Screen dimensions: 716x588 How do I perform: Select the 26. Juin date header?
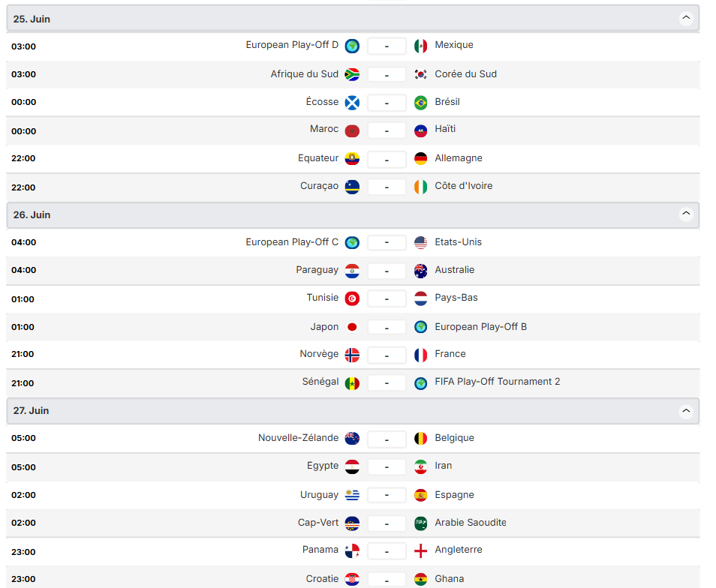coord(32,214)
